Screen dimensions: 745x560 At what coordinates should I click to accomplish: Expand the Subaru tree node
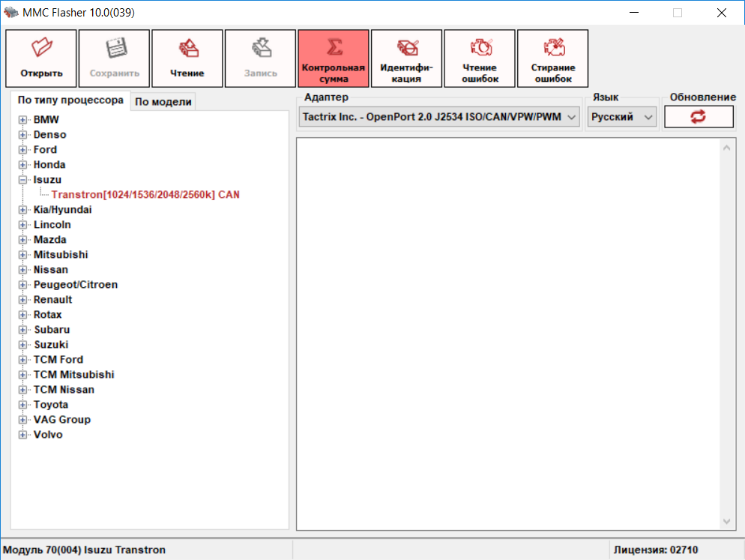click(x=22, y=330)
